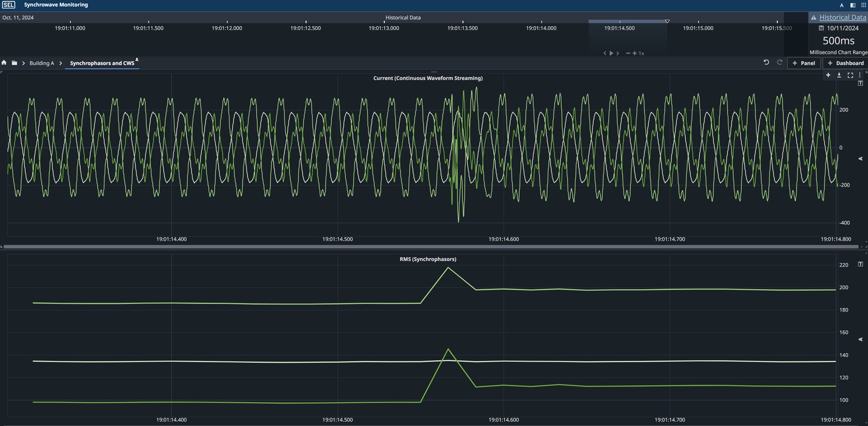Expand the side arrow on the Current chart
Viewport: 868px width, 426px height.
(860, 159)
